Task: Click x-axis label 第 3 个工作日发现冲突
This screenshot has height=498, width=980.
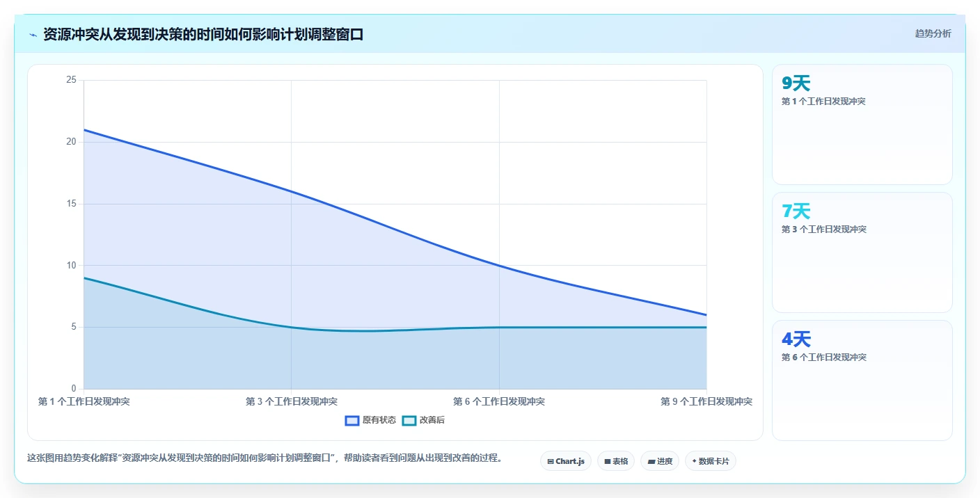Action: (292, 402)
